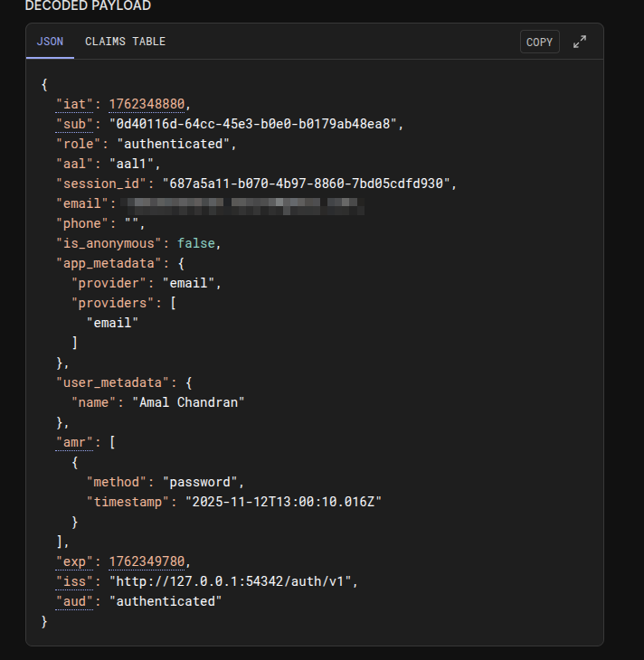This screenshot has width=644, height=660.
Task: Click the underlined "amr" claim key
Action: pos(79,442)
